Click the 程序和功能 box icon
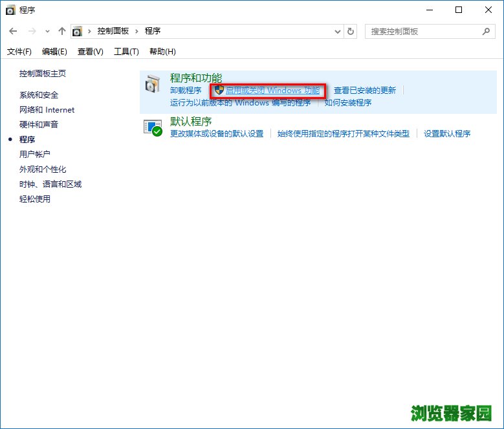 [152, 84]
